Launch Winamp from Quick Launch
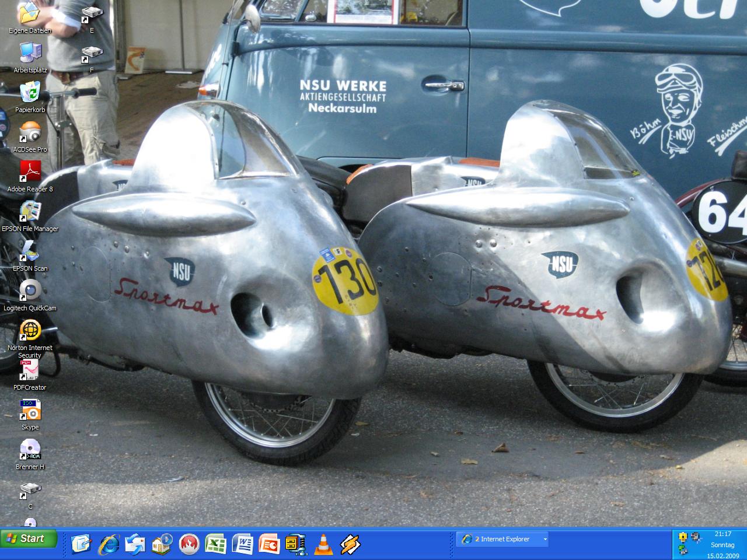The height and width of the screenshot is (560, 747). (350, 544)
